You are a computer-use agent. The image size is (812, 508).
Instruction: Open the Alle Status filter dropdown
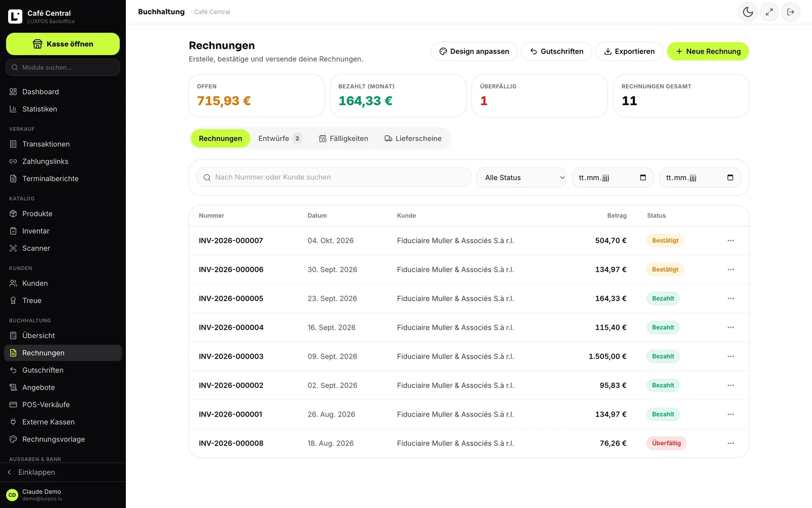522,178
